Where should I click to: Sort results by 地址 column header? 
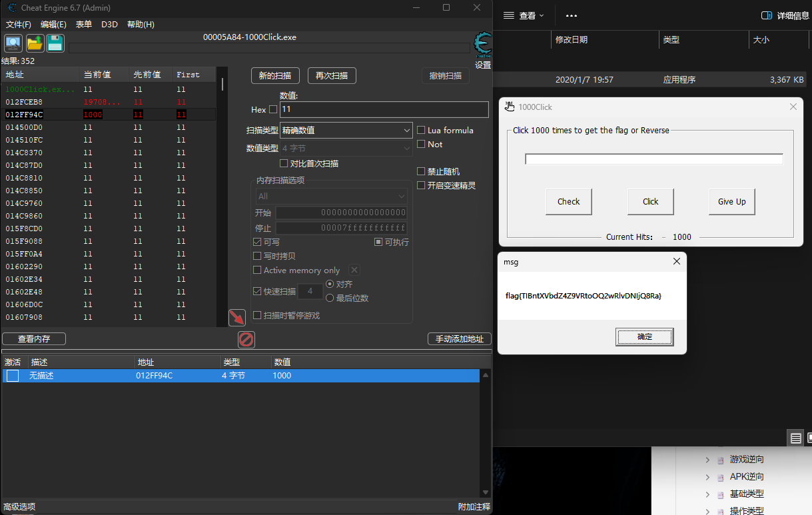coord(39,75)
